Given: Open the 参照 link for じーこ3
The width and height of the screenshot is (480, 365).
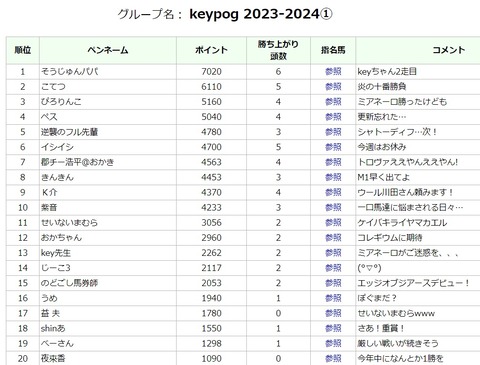Looking at the screenshot, I should 333,268.
